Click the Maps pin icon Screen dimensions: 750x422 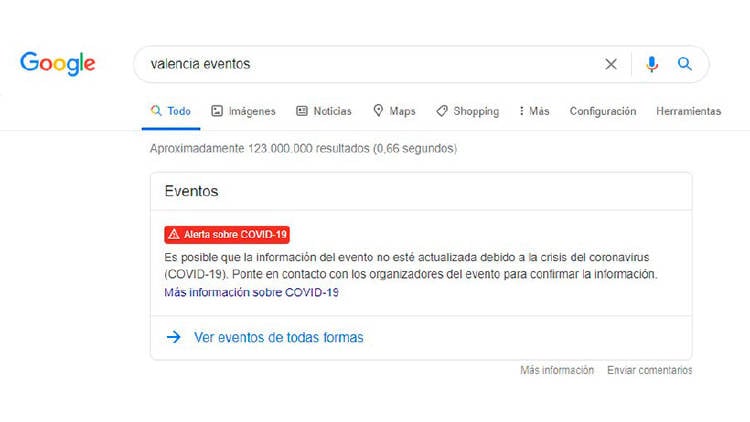378,111
